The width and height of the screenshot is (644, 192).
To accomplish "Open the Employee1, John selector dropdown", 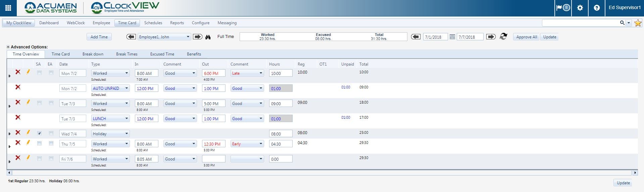I will [x=164, y=37].
